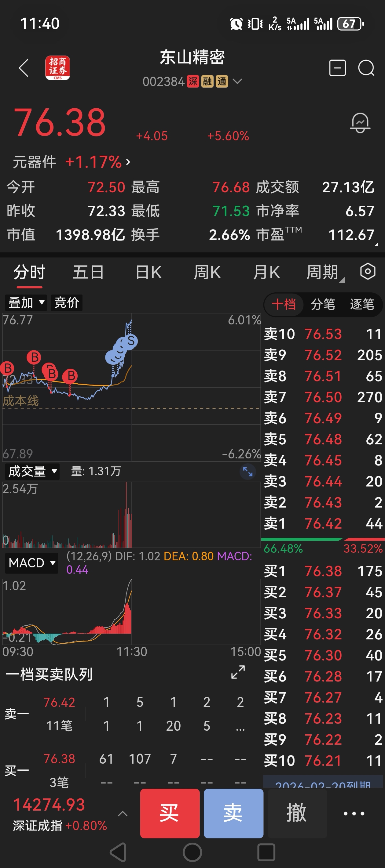Select 买10 price 76.21 row
385x868 pixels.
pyautogui.click(x=323, y=761)
